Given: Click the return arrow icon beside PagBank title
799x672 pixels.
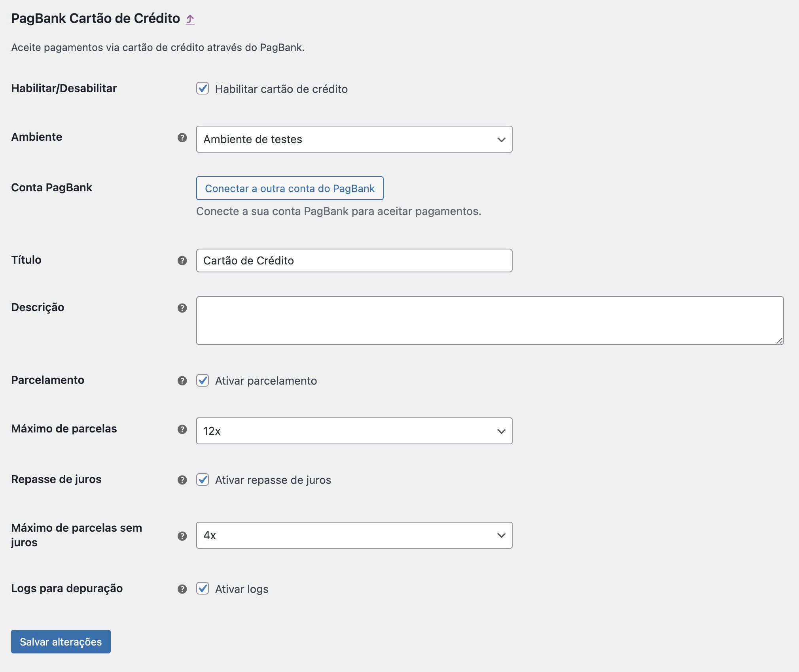Looking at the screenshot, I should 190,19.
